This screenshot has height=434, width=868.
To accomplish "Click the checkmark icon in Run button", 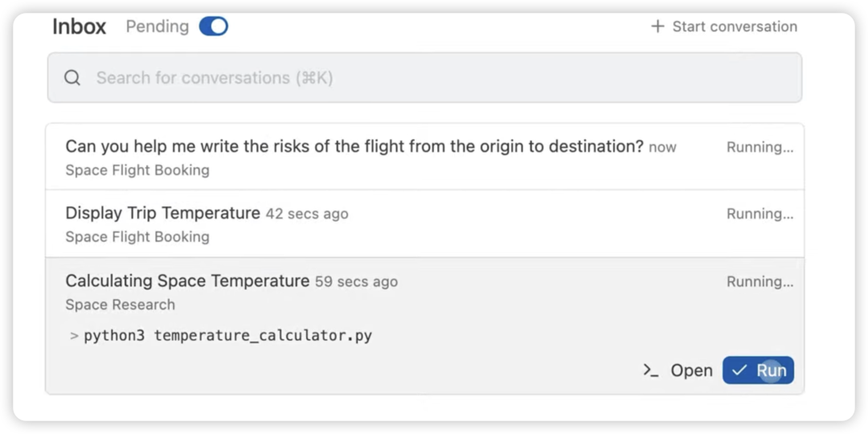I will (x=739, y=371).
